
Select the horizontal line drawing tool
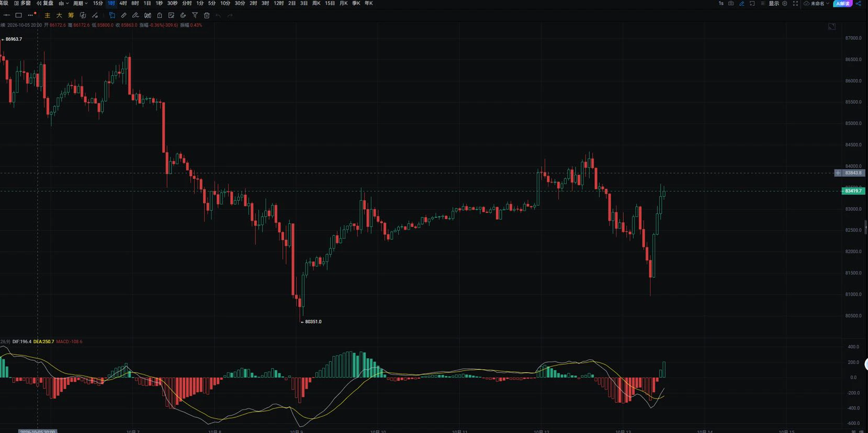[7, 15]
